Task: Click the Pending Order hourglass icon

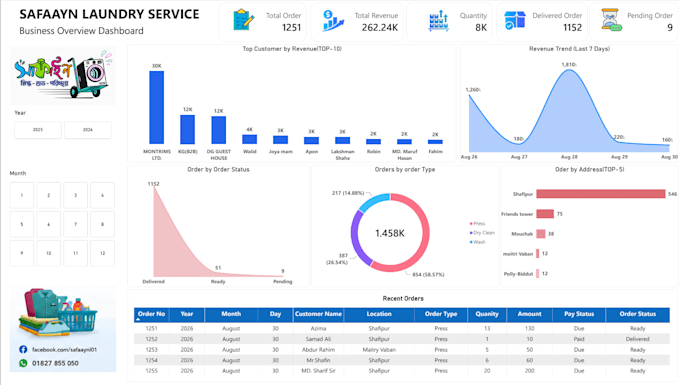Action: (611, 20)
